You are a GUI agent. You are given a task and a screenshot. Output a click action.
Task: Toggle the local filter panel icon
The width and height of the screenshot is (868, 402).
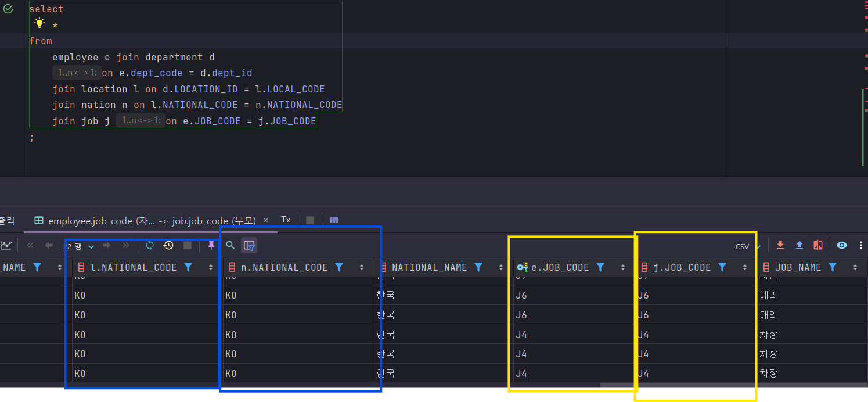tap(249, 245)
